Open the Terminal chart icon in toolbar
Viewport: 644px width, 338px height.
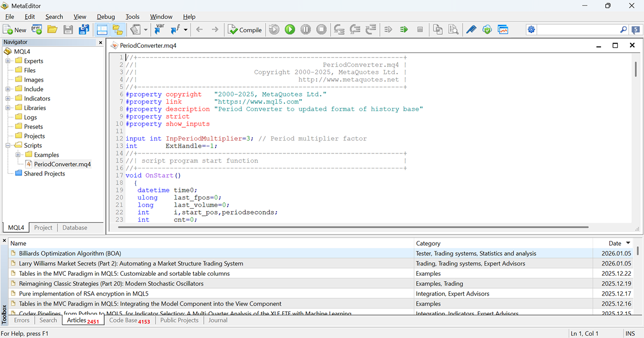point(503,30)
